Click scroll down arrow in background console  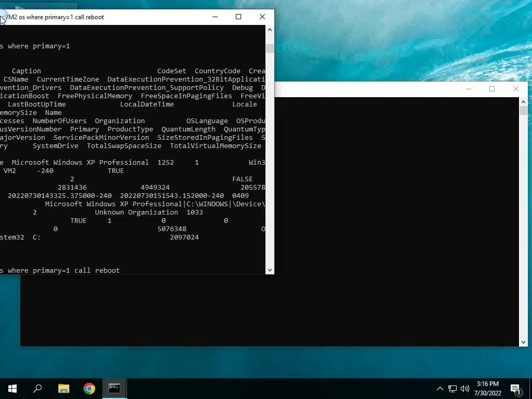point(523,342)
